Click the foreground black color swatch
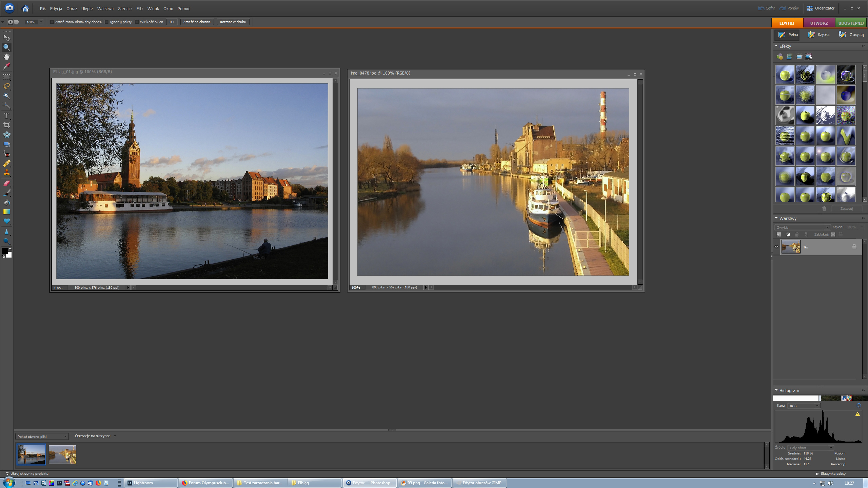Screen dimensions: 868x488 (x=4, y=251)
